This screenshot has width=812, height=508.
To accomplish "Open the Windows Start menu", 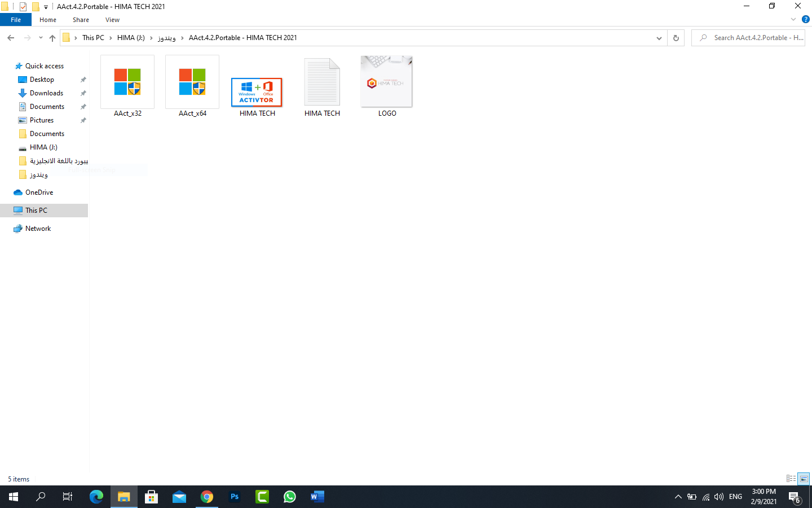I will pos(14,497).
